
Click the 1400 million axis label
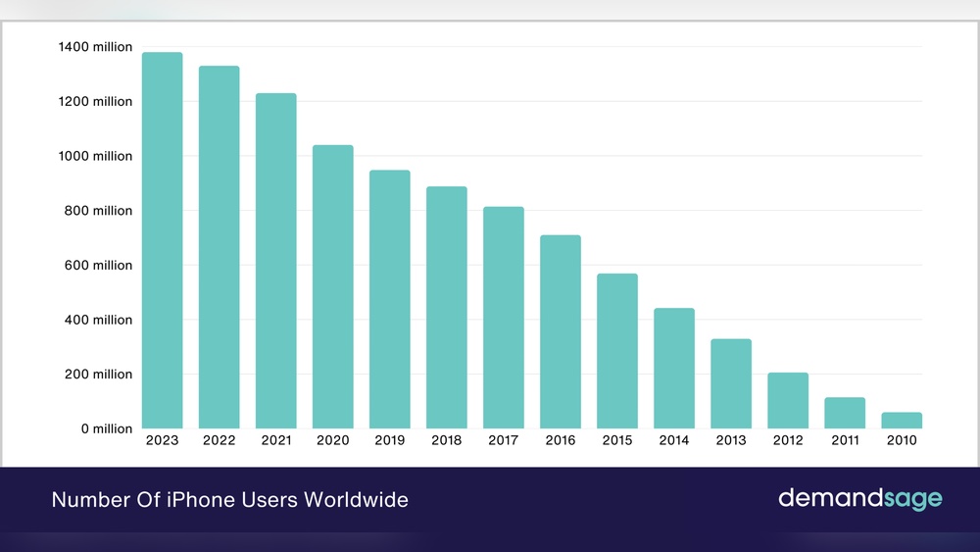[x=95, y=47]
